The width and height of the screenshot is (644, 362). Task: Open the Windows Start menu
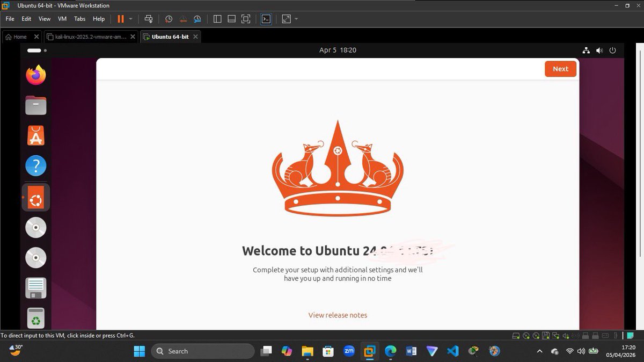(139, 351)
